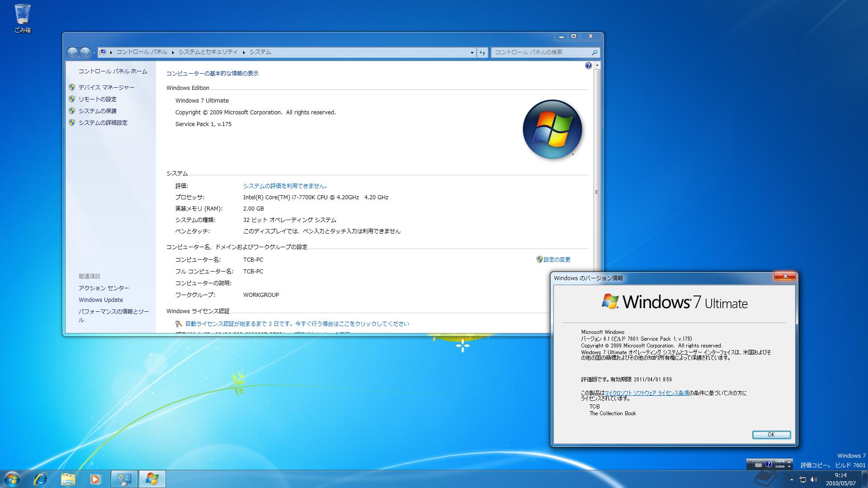Open アクション センター link
The height and width of the screenshot is (488, 868).
(104, 288)
